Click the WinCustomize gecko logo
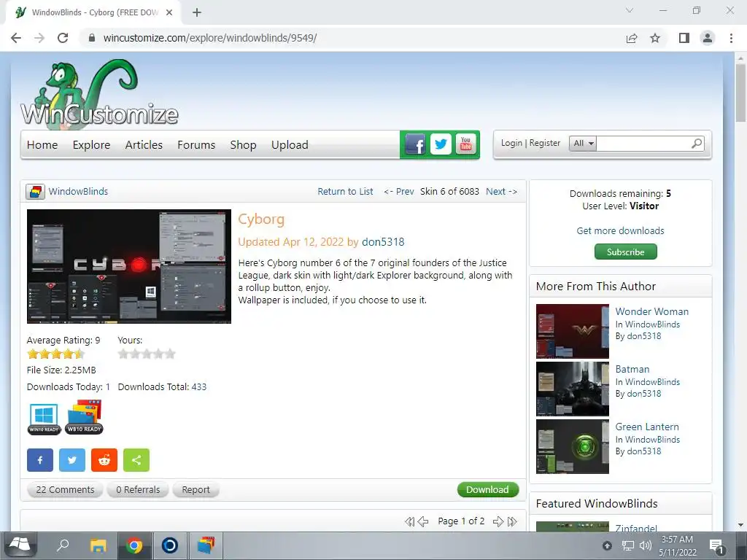747x560 pixels. coord(99,94)
